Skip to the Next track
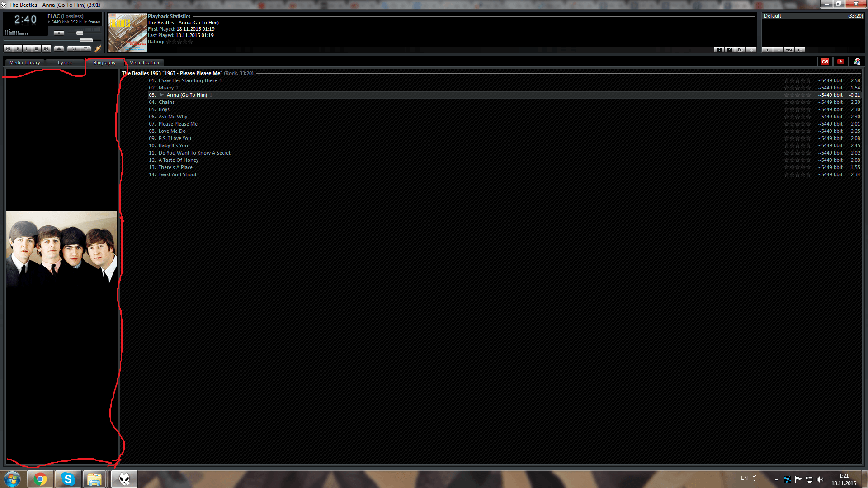The image size is (868, 488). click(46, 48)
